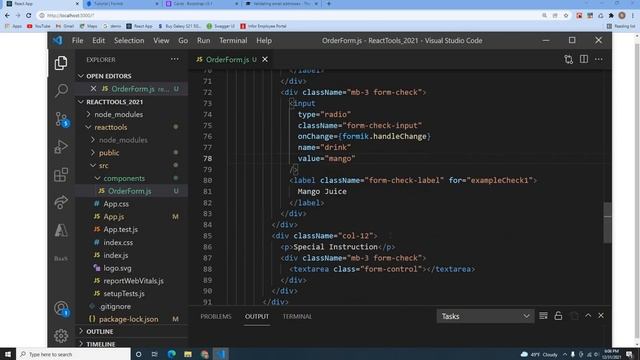Click the Windows Start button
Viewport: 640px width, 360px height.
(8, 354)
